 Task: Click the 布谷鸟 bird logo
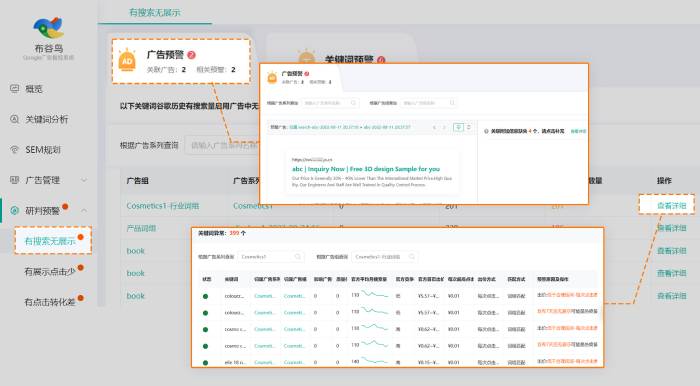pyautogui.click(x=49, y=28)
